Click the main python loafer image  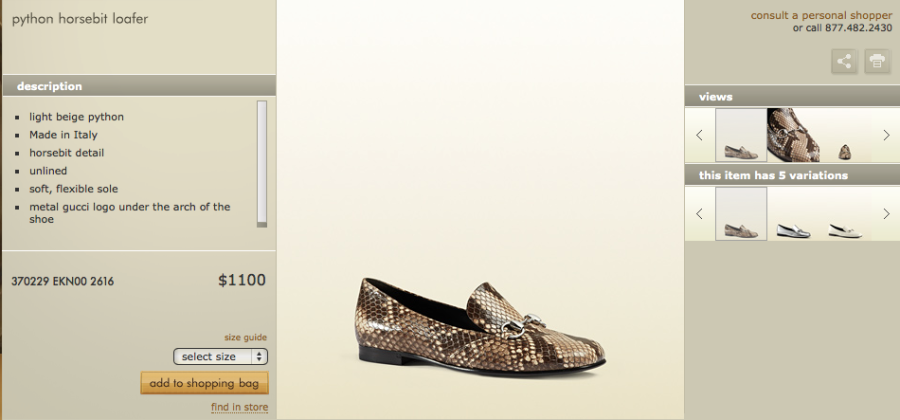pyautogui.click(x=480, y=322)
